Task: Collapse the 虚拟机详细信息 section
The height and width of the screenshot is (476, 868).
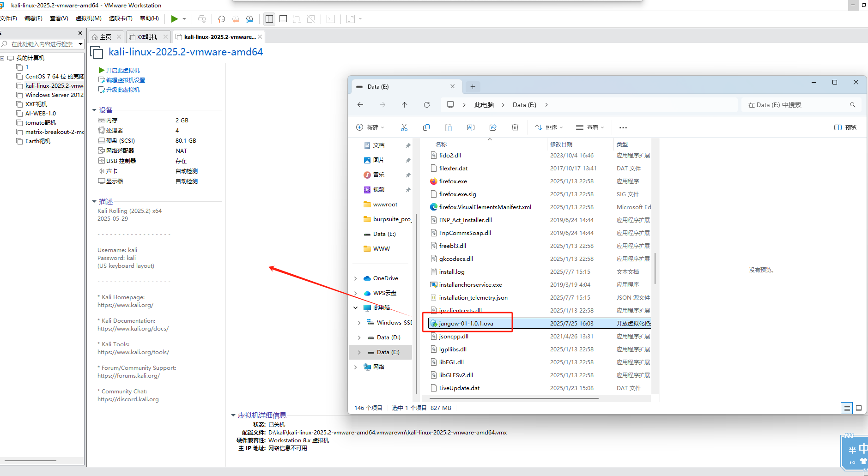Action: [233, 415]
